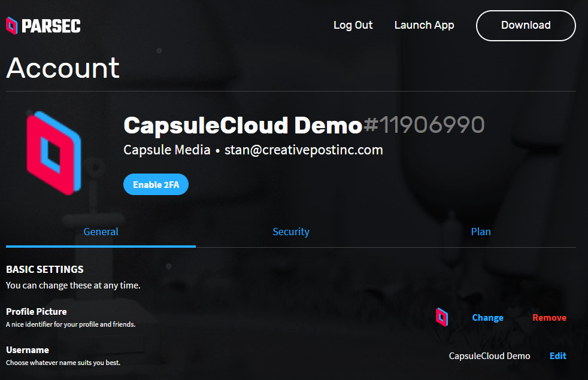Open the Launch App link
Viewport: 588px width, 380px height.
tap(424, 25)
